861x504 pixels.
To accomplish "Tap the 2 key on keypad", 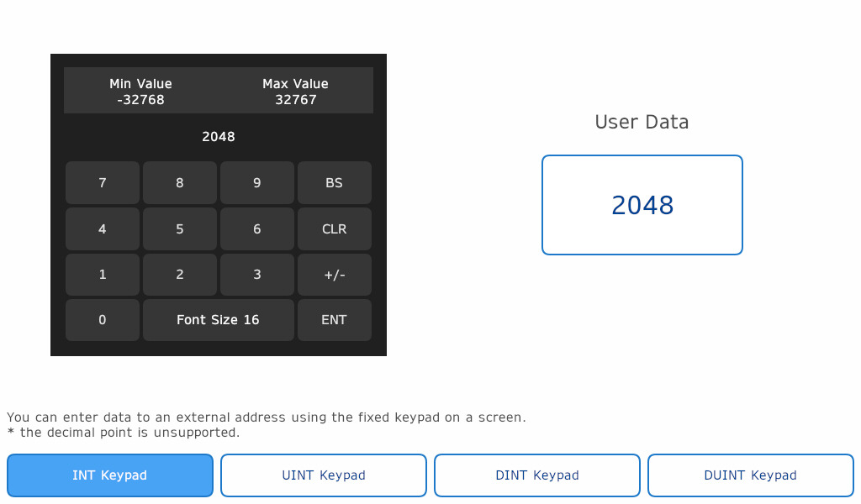I will point(180,274).
